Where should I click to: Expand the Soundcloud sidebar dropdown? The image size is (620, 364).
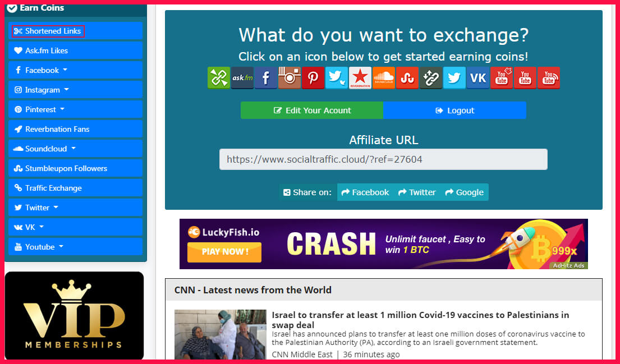click(75, 149)
